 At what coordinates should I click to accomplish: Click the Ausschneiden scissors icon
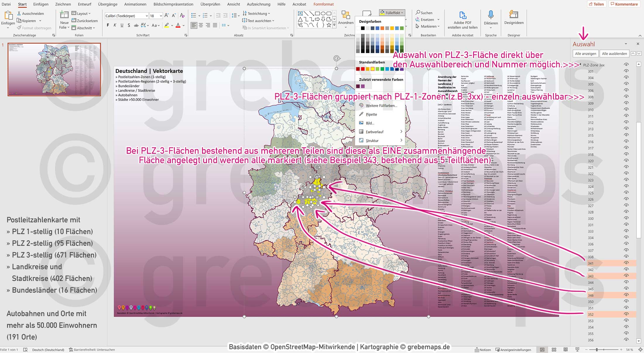click(19, 13)
